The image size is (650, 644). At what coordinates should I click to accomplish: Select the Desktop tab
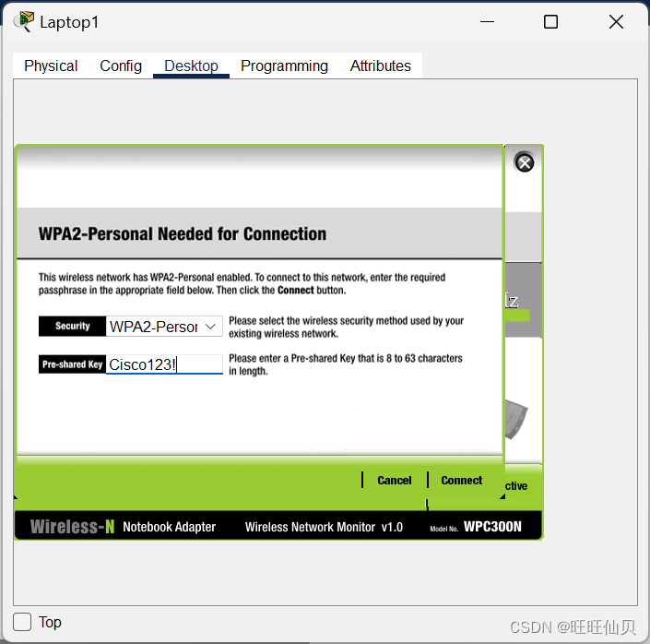click(191, 66)
